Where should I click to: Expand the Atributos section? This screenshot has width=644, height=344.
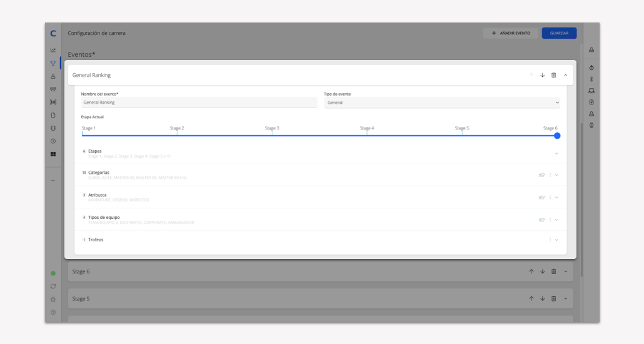[556, 198]
